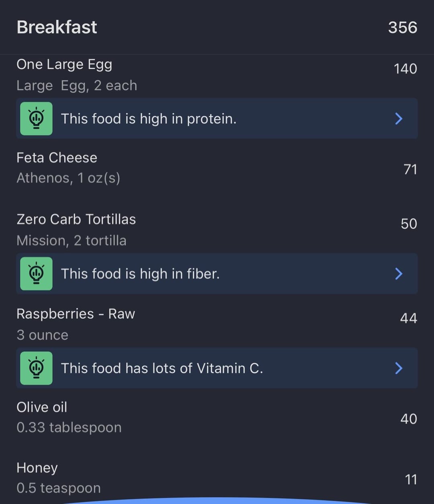Expand the high in fiber insight arrow
This screenshot has width=434, height=504.
pos(399,274)
